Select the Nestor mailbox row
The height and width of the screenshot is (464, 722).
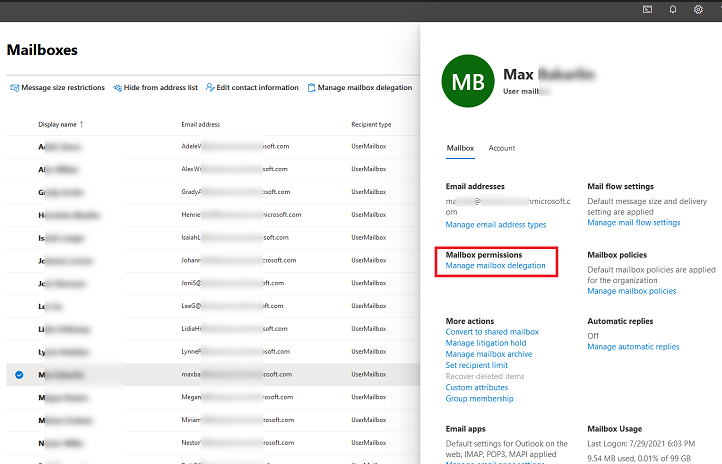click(213, 443)
